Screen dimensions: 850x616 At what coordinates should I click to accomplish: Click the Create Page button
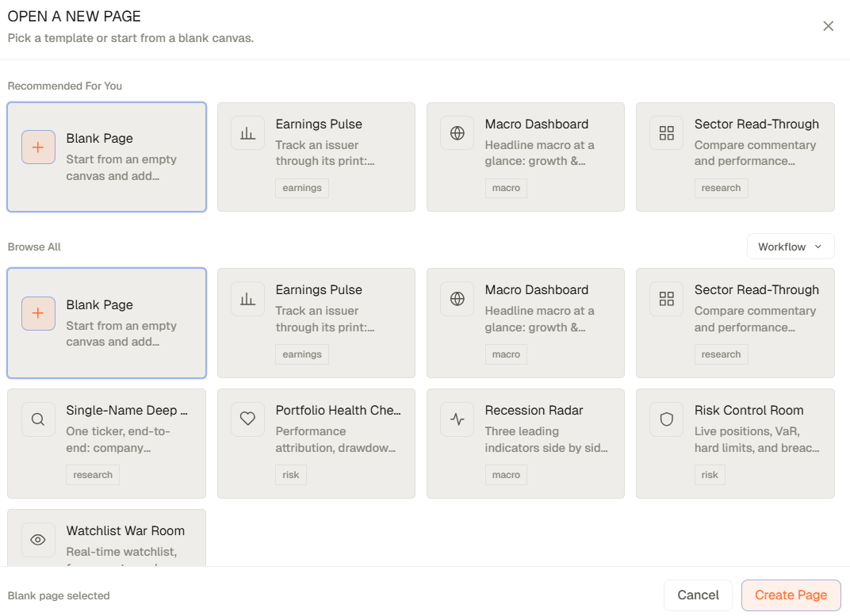[791, 595]
